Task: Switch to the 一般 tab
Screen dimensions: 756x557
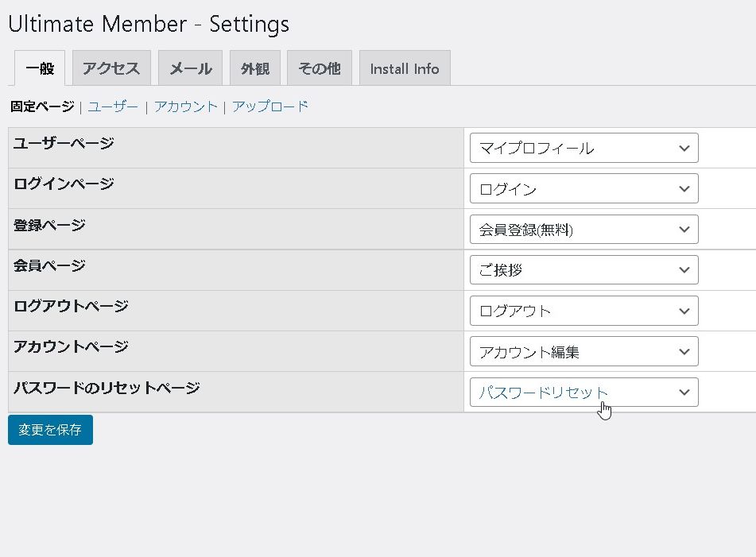Action: click(40, 68)
